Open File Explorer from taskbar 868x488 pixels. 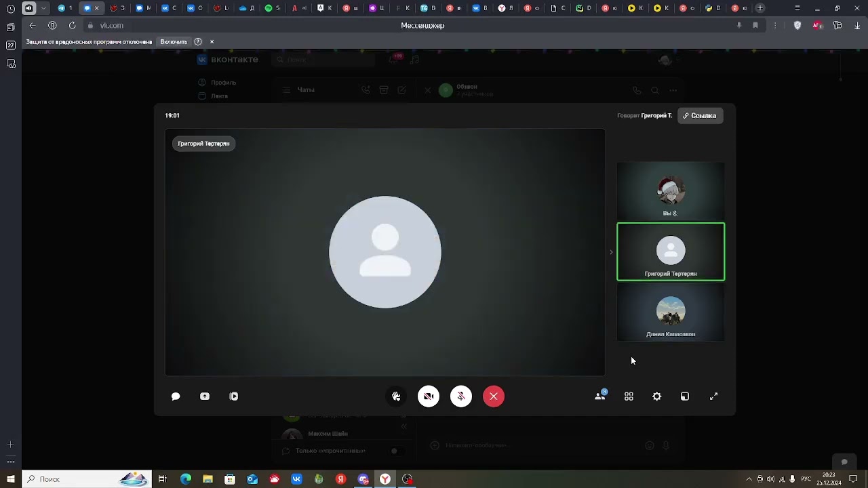[208, 479]
